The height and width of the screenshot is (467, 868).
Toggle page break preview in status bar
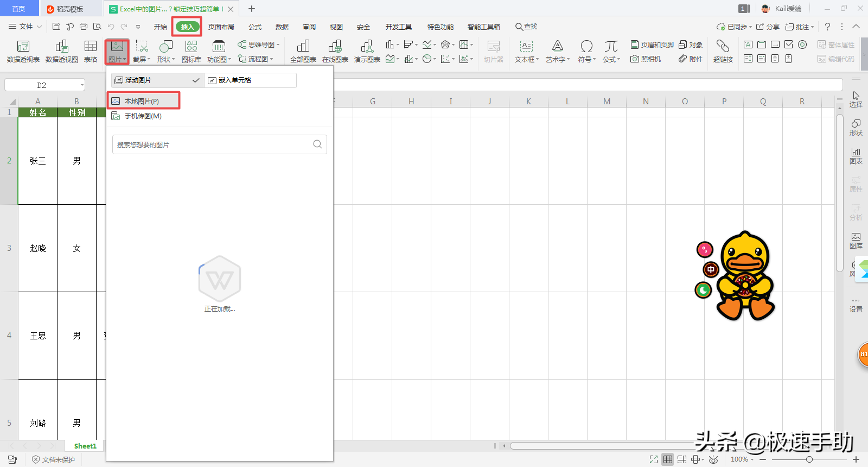(682, 459)
